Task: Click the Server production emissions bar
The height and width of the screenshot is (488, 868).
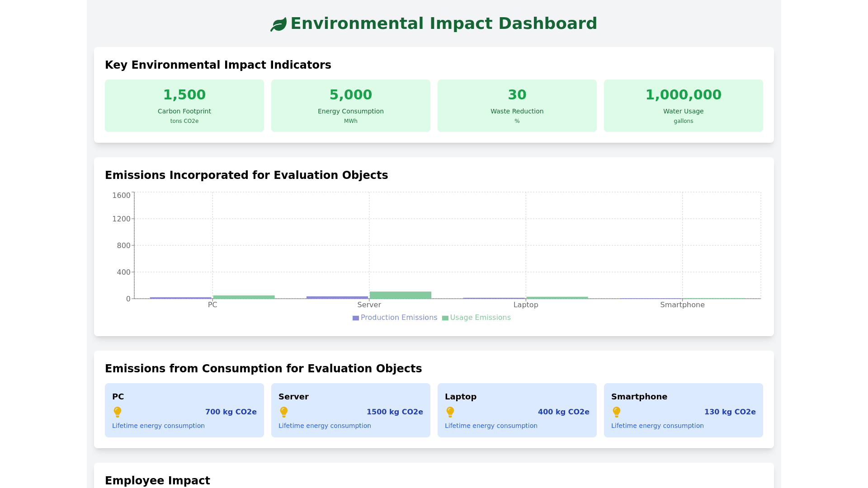Action: tap(337, 297)
